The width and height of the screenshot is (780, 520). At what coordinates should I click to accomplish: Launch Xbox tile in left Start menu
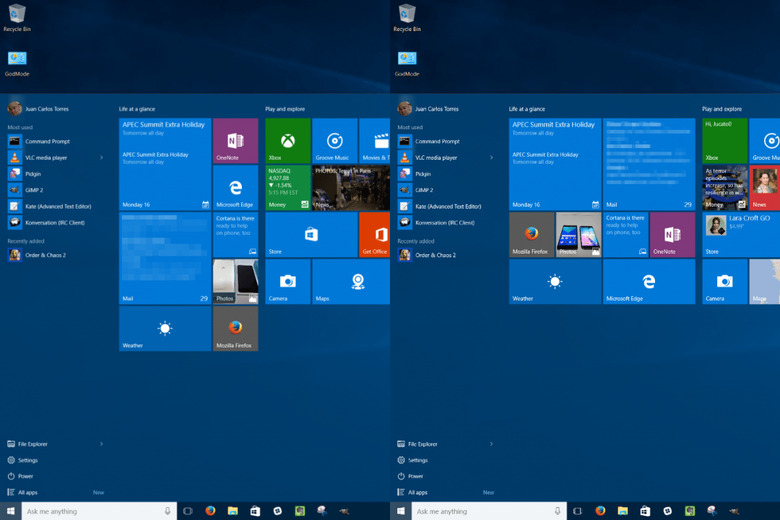click(x=288, y=141)
